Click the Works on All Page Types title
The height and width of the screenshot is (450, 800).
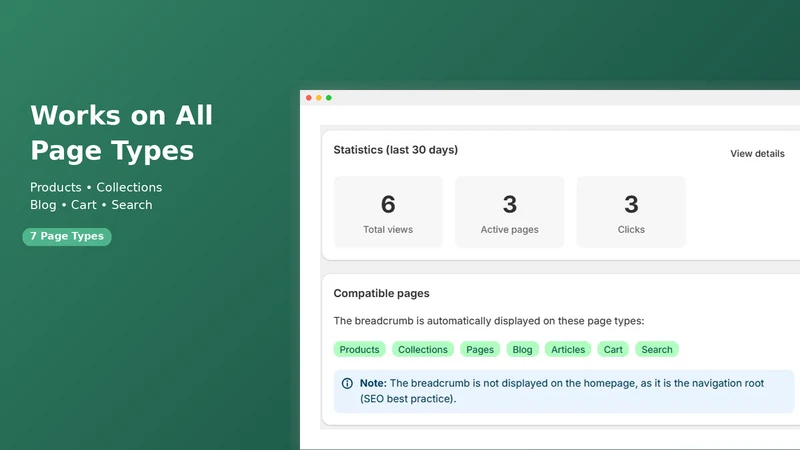pos(121,132)
